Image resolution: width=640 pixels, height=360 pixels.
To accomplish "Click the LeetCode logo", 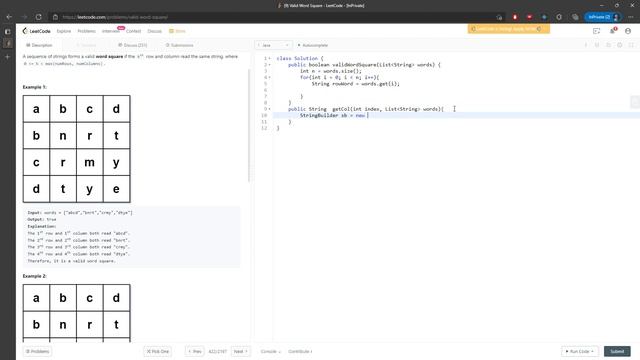I will [x=36, y=31].
